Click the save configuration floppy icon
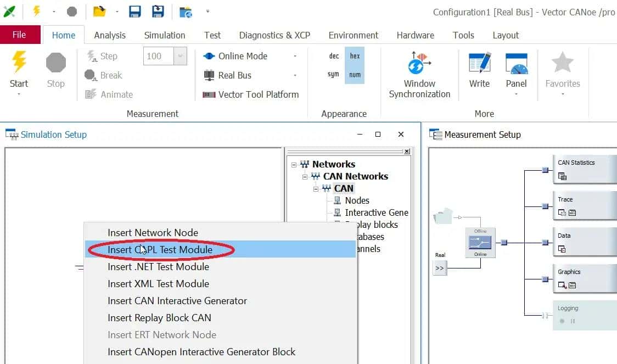 [134, 12]
